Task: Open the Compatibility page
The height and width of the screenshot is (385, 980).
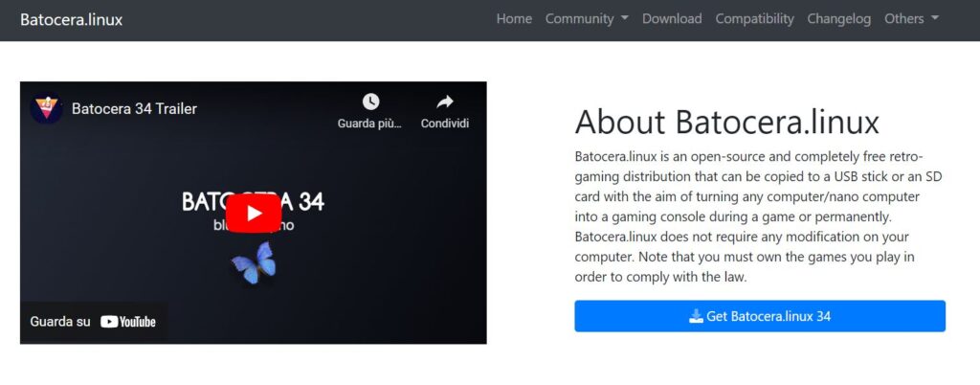Action: coord(754,19)
